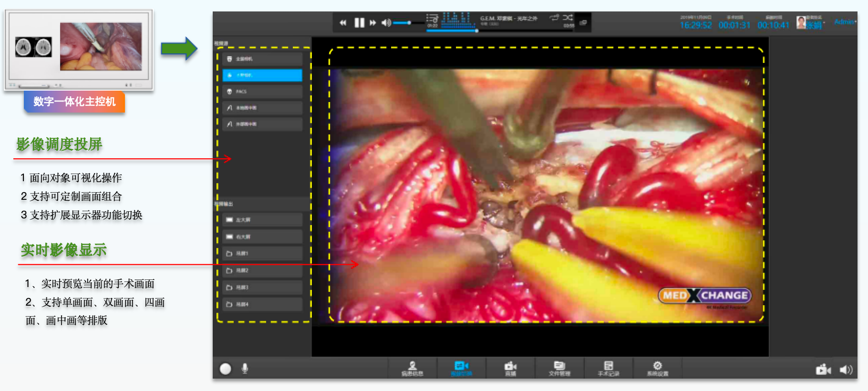Toggle repeat playback mode

(554, 18)
